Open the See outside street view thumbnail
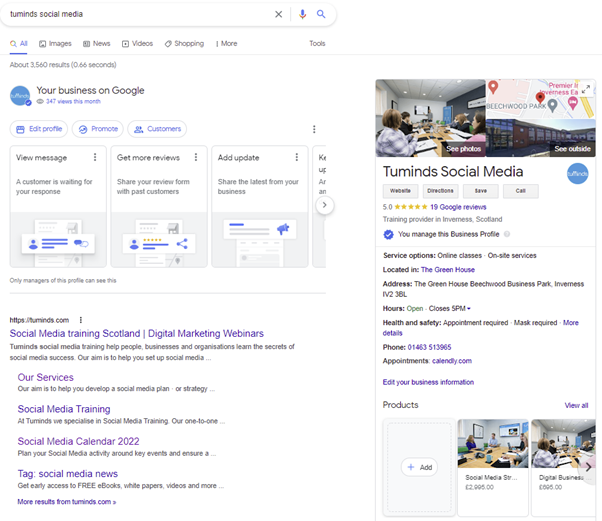The width and height of the screenshot is (602, 521). tap(541, 138)
